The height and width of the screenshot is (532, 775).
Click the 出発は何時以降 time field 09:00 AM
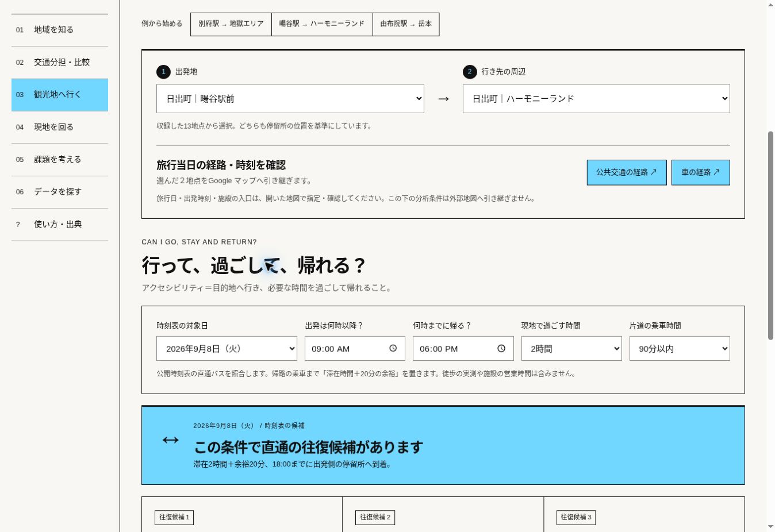pyautogui.click(x=355, y=349)
